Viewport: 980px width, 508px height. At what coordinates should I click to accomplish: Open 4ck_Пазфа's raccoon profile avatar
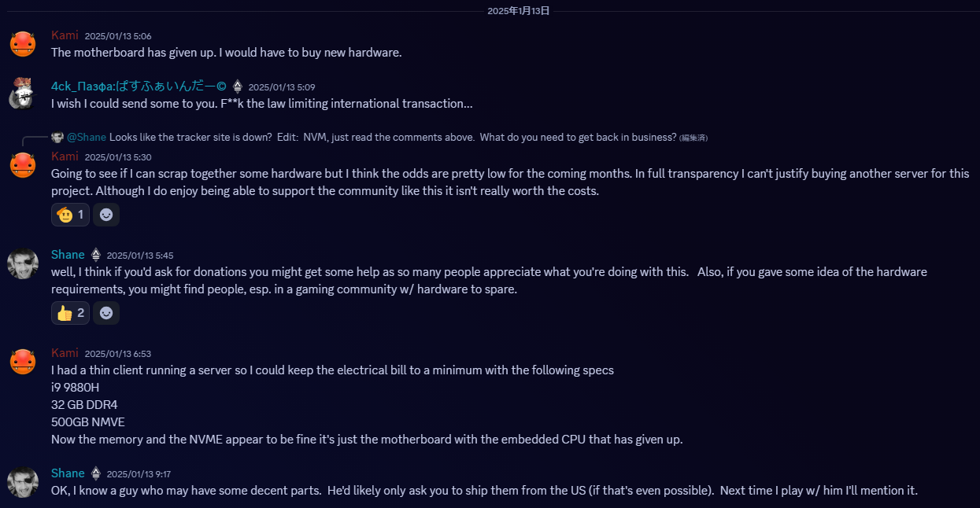pyautogui.click(x=21, y=94)
